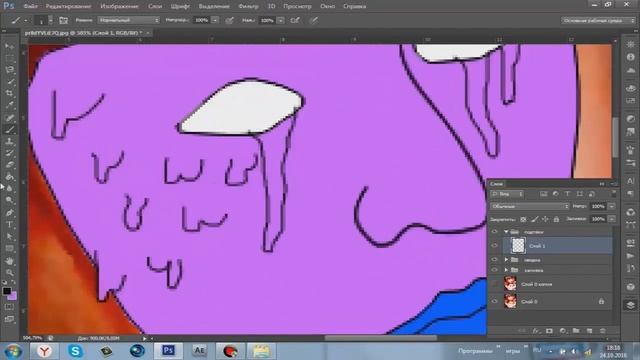Open the brush flow dropdown arrow
This screenshot has width=640, height=360.
point(280,20)
